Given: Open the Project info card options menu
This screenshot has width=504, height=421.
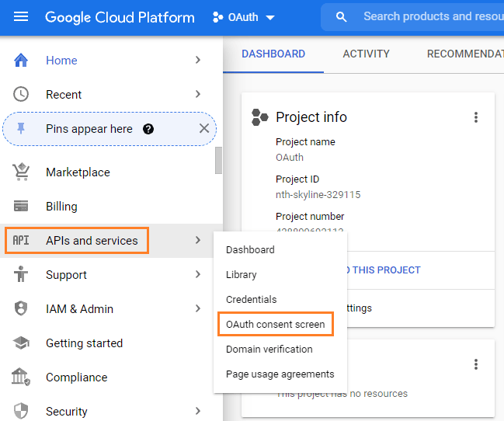Looking at the screenshot, I should click(x=476, y=117).
